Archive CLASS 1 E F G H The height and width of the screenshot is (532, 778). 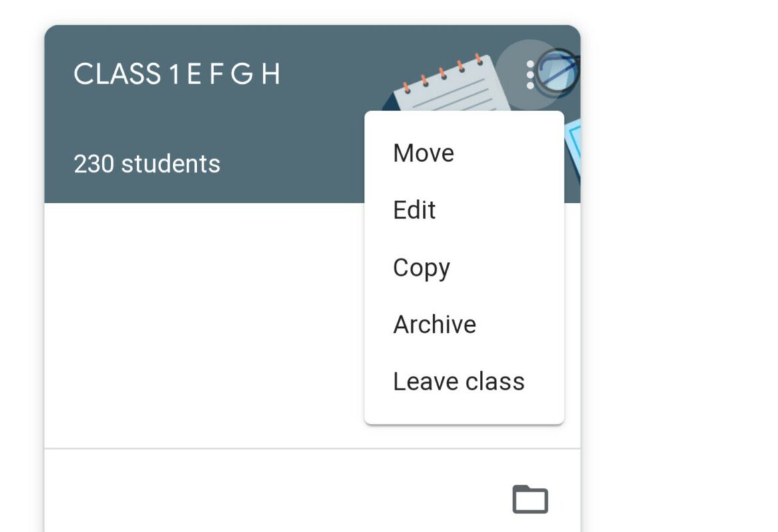click(x=434, y=324)
